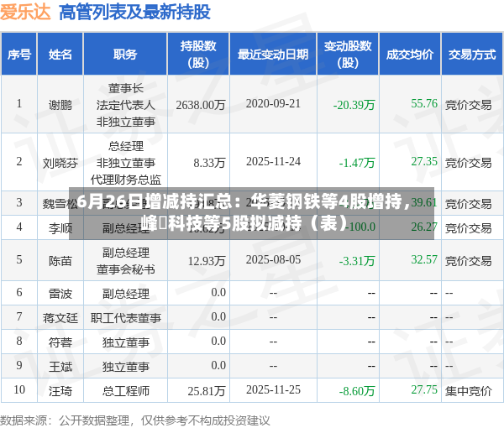Click the average price 55.76
Screen dimensions: 504x428
coord(424,103)
